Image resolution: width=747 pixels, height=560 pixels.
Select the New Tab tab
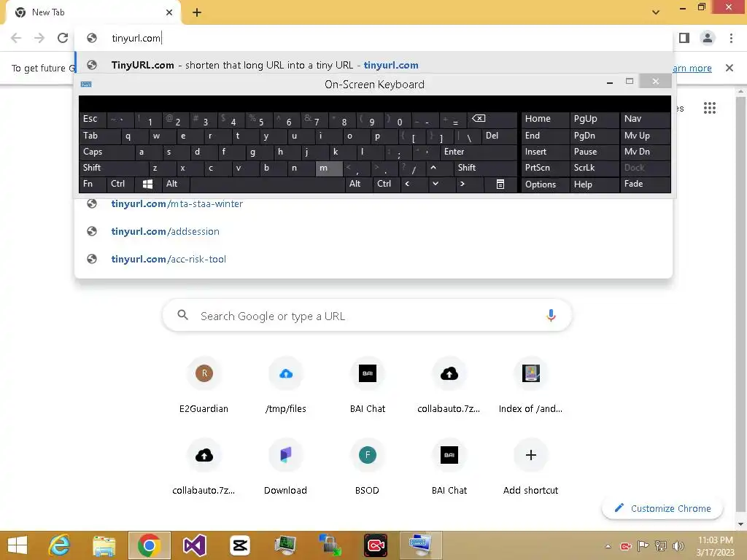[x=93, y=12]
